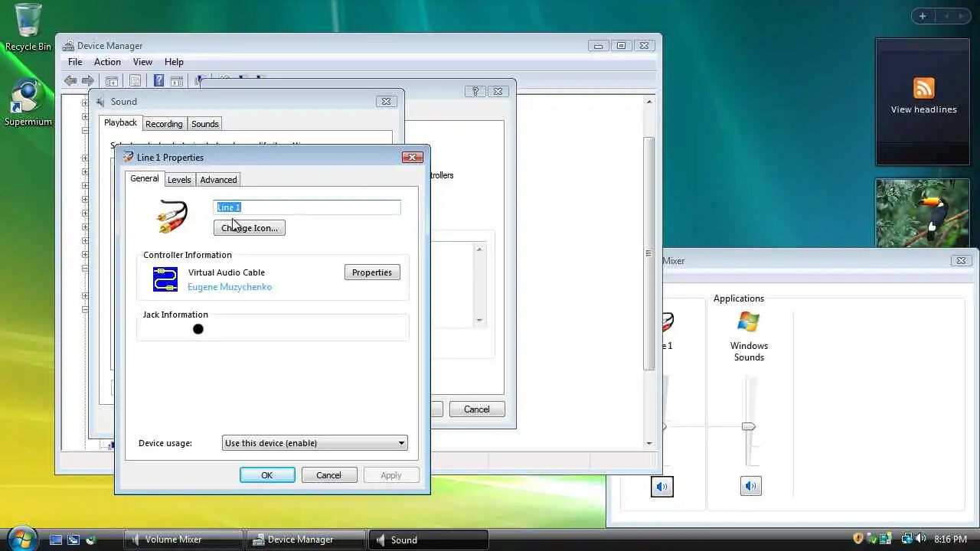Click the speaker volume tray icon
The width and height of the screenshot is (980, 551).
(920, 539)
